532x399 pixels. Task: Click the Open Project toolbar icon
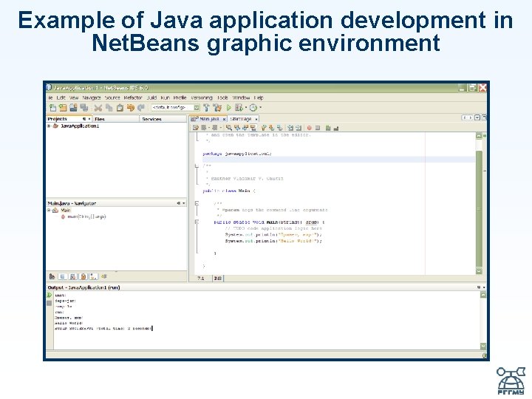(x=73, y=108)
